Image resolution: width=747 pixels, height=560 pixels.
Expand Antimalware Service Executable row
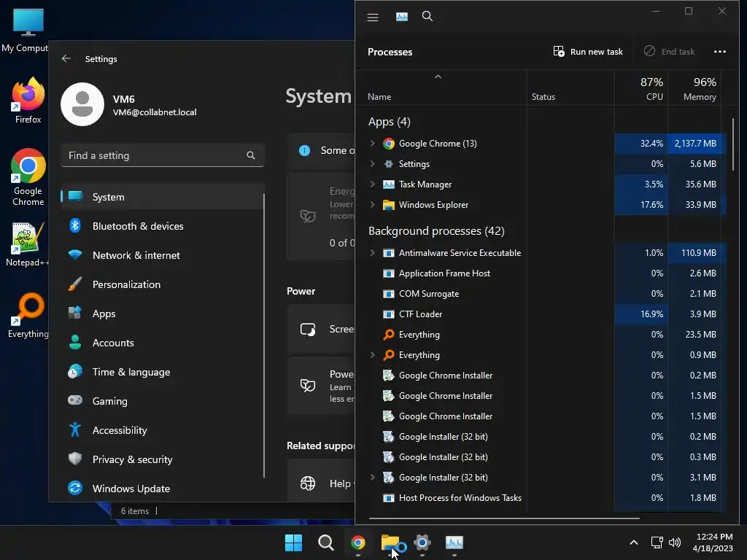(373, 253)
